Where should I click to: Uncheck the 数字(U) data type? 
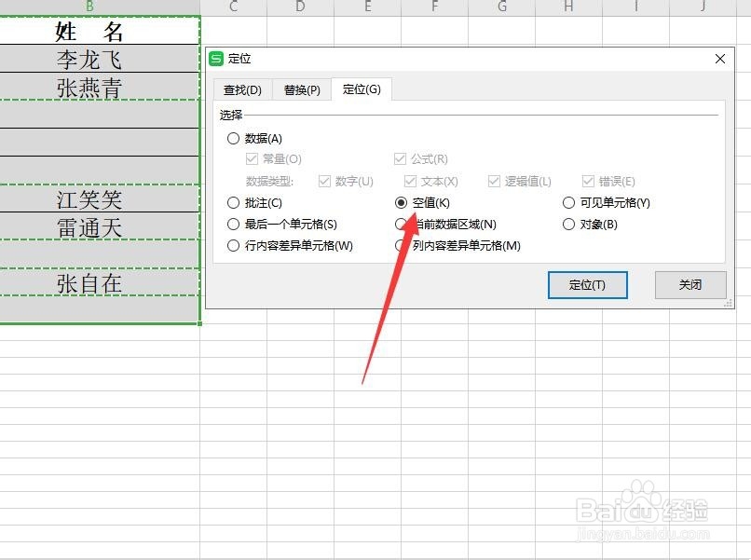point(324,181)
